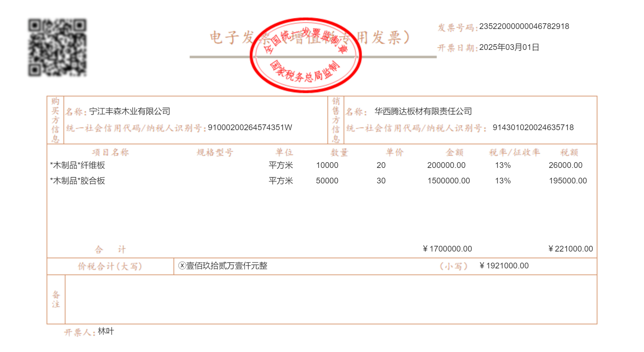The width and height of the screenshot is (644, 352).
Task: Click unit 平方米 in 胶合板 row
Action: click(281, 181)
